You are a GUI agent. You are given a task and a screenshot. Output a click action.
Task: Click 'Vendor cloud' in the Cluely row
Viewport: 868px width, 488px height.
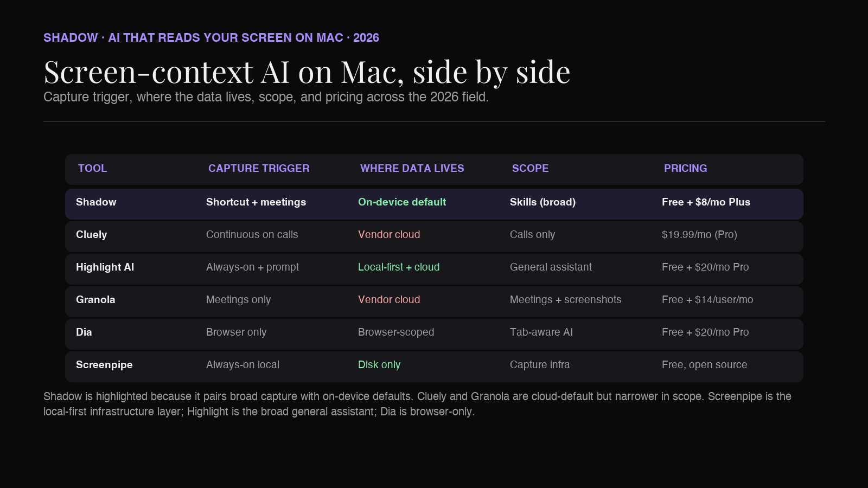click(389, 235)
